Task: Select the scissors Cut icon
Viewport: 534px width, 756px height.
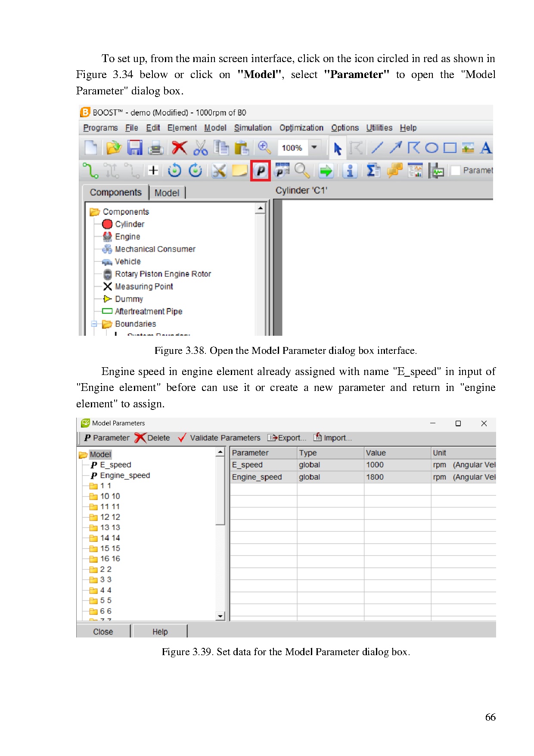Action: [x=200, y=148]
